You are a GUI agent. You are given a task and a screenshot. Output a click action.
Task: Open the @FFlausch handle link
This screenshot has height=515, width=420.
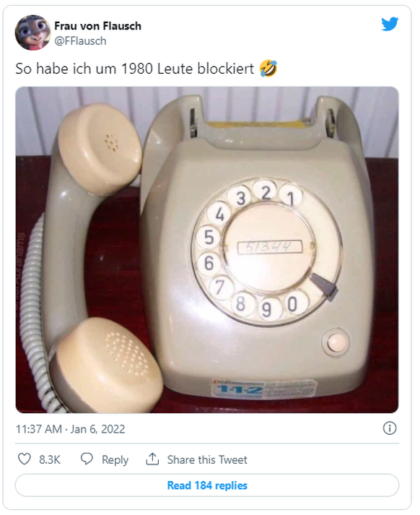click(80, 41)
